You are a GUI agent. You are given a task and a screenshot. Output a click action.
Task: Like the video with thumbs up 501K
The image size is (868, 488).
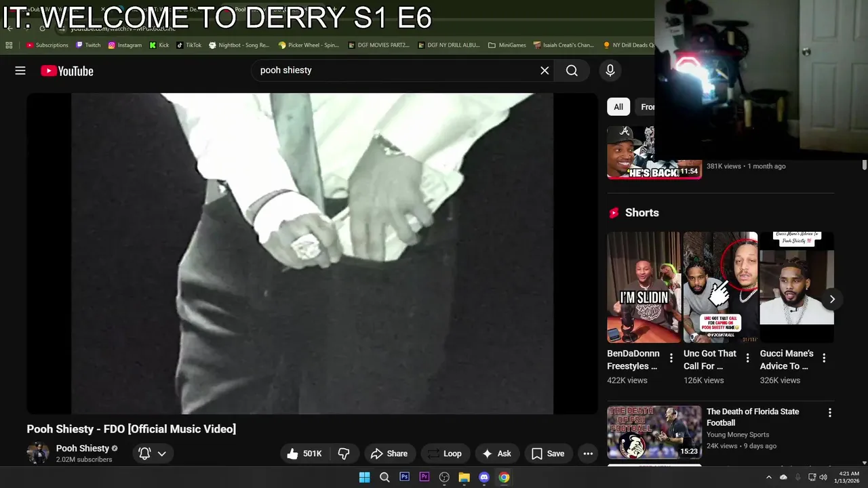pyautogui.click(x=304, y=453)
